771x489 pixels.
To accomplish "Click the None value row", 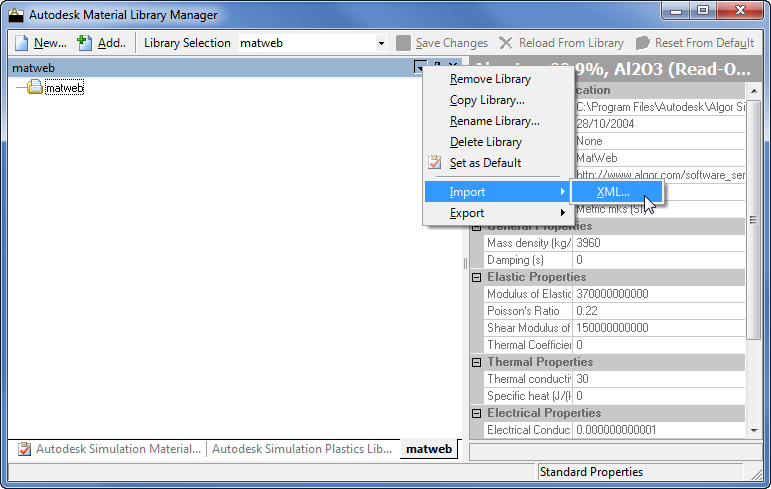I will pos(659,141).
